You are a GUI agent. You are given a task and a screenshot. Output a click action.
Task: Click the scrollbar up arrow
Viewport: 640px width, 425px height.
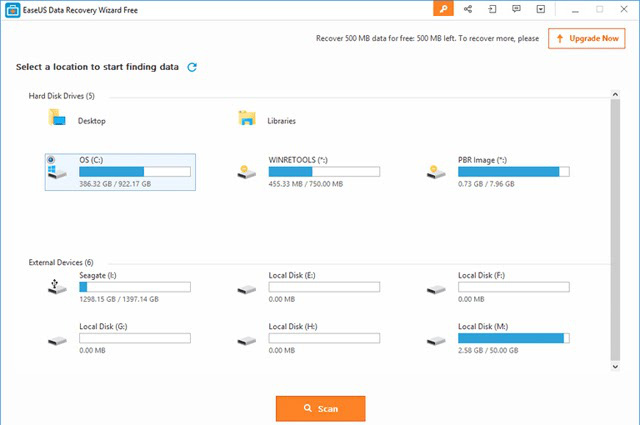tap(615, 94)
